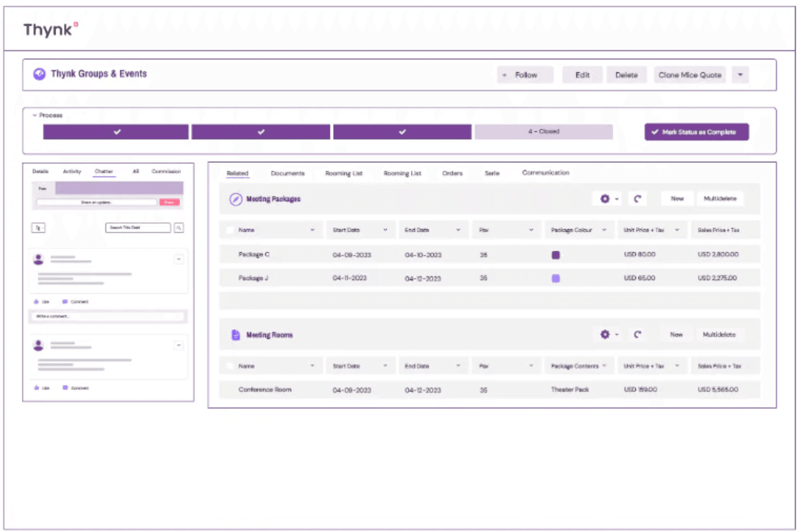Like the first Chatter post

[37, 302]
